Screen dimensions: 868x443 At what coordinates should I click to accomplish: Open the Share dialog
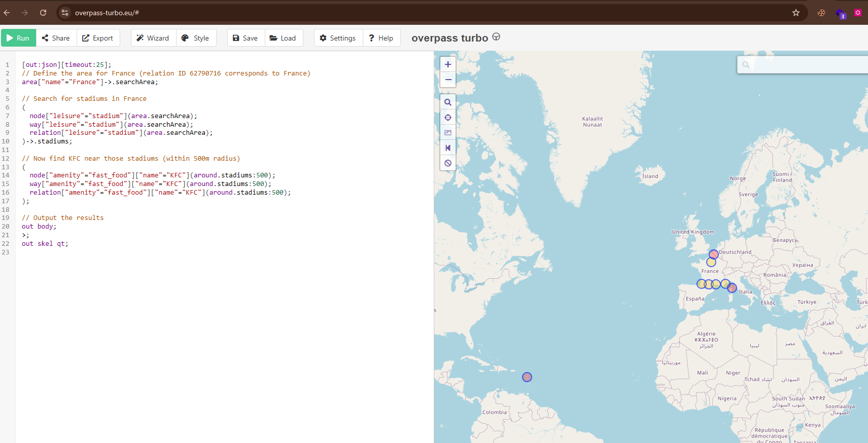[x=56, y=38]
